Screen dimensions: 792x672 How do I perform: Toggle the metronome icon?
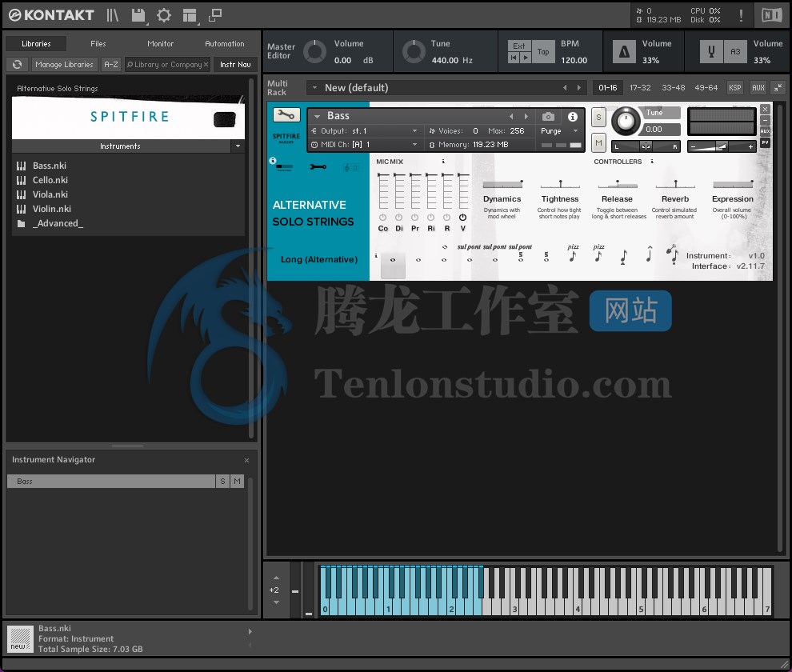pyautogui.click(x=624, y=51)
